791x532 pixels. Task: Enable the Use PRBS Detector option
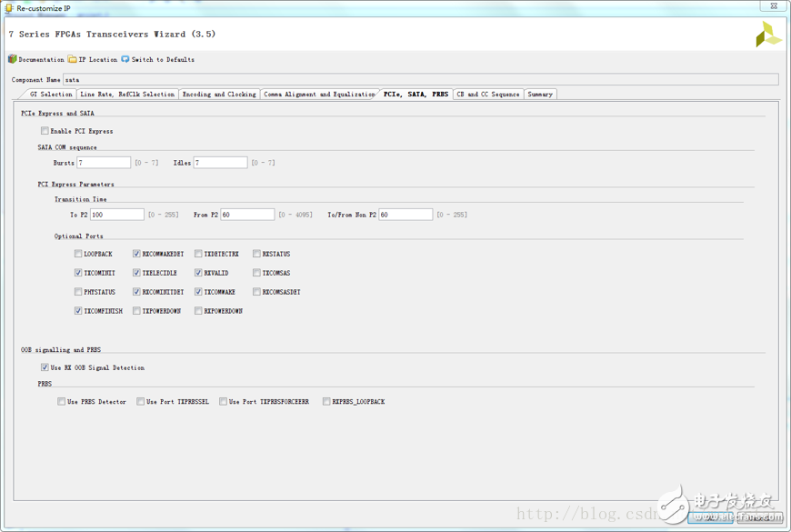point(62,401)
